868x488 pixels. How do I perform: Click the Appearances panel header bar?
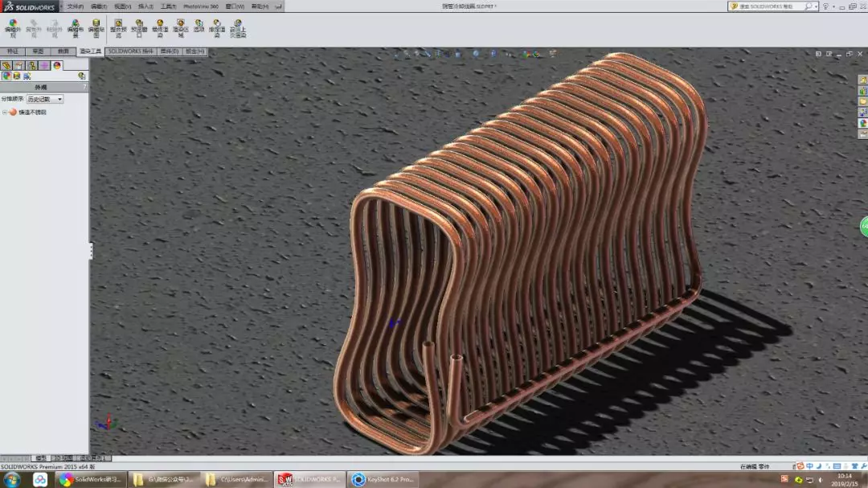(44, 88)
